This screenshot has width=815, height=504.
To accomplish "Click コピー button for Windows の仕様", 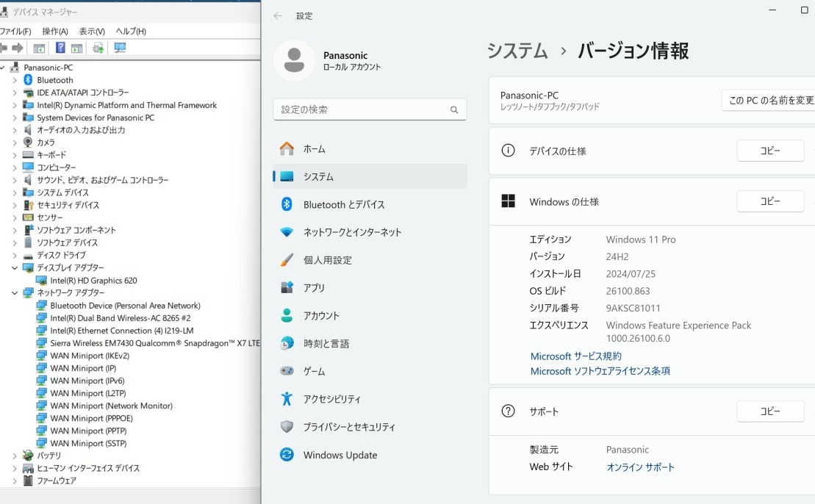I will (770, 201).
